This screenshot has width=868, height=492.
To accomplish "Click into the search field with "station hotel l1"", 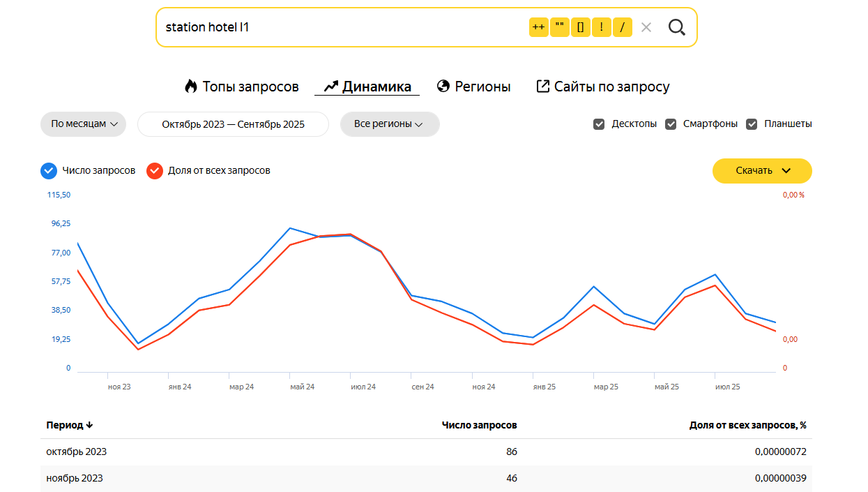I will coord(335,27).
